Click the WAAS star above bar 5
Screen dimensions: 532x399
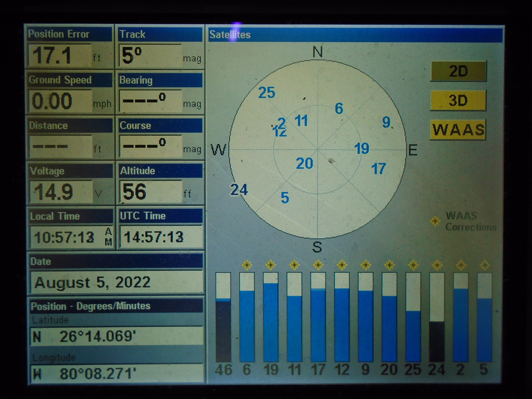(x=485, y=265)
